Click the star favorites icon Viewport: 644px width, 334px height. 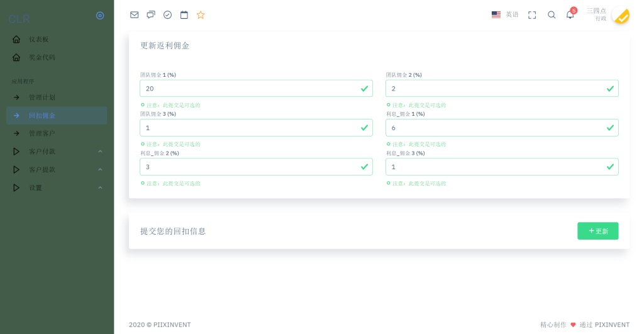[201, 15]
